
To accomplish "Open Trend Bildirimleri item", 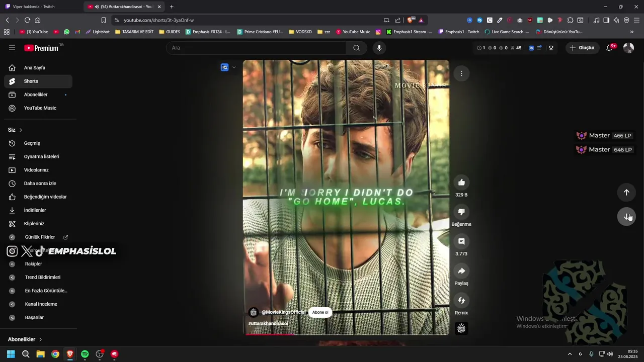I will 38,277.
